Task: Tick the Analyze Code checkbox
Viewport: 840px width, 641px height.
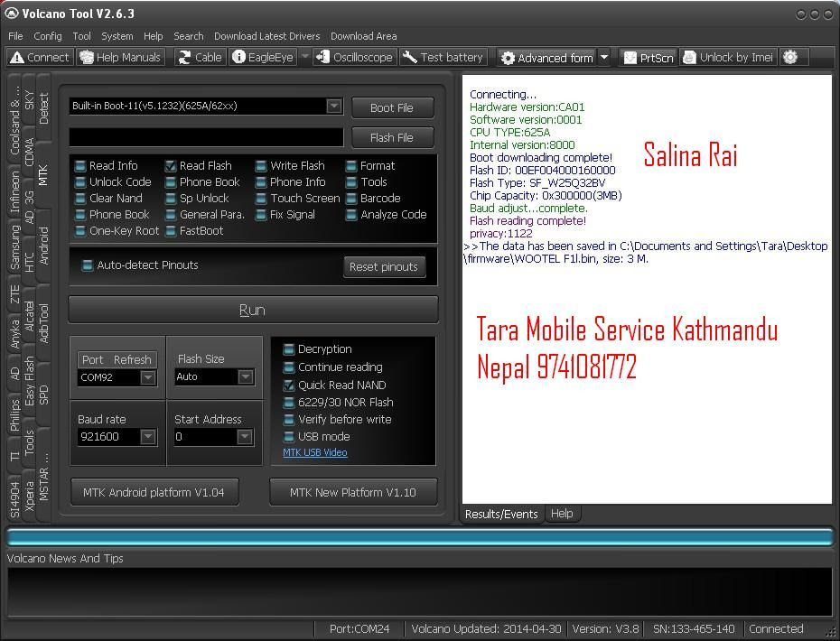Action: (x=350, y=215)
